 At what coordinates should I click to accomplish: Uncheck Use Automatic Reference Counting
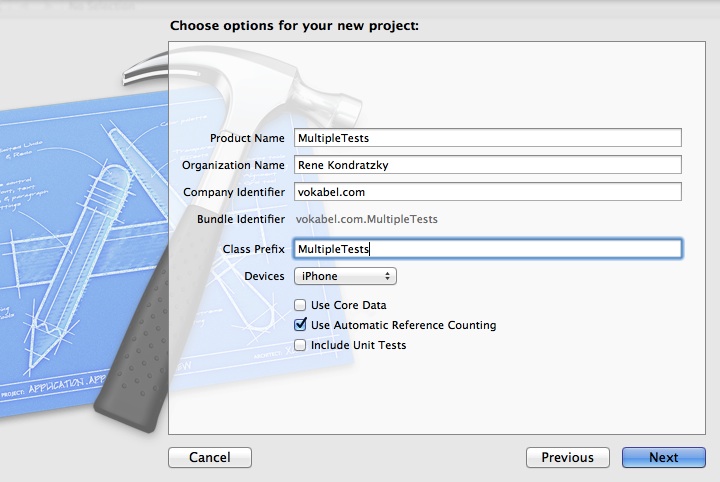(x=300, y=325)
